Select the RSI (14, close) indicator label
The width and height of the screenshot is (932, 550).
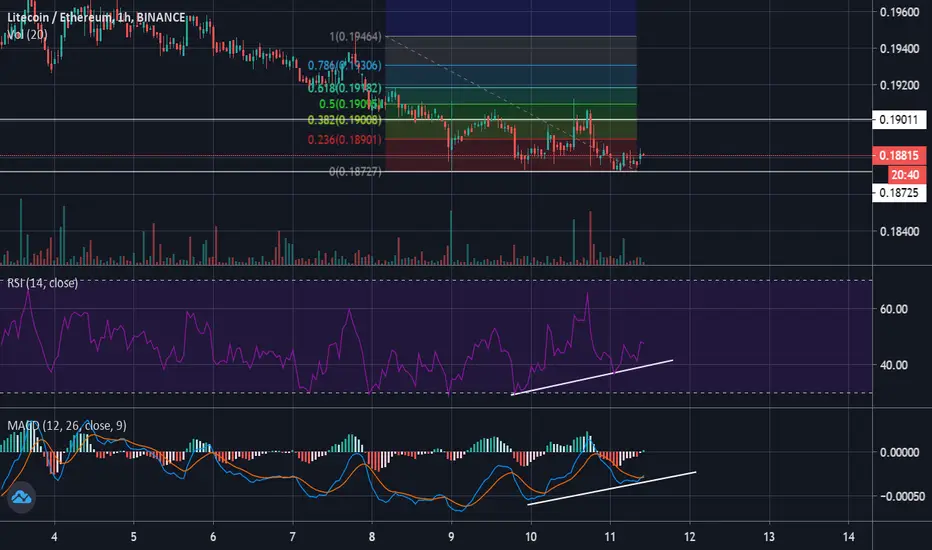(42, 283)
